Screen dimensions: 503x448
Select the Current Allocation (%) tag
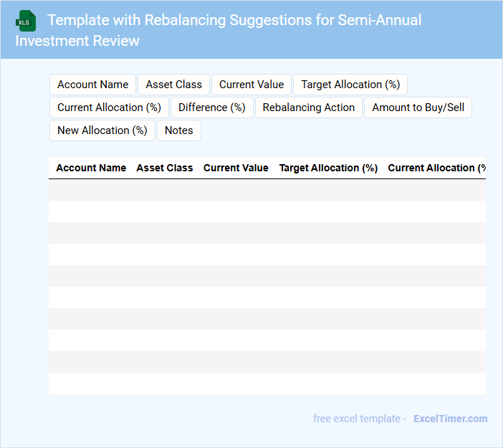pos(109,108)
